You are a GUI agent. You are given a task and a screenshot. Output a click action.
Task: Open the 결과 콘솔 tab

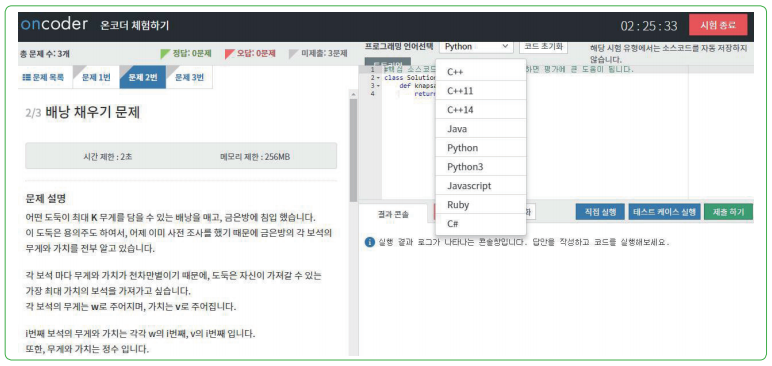click(393, 213)
